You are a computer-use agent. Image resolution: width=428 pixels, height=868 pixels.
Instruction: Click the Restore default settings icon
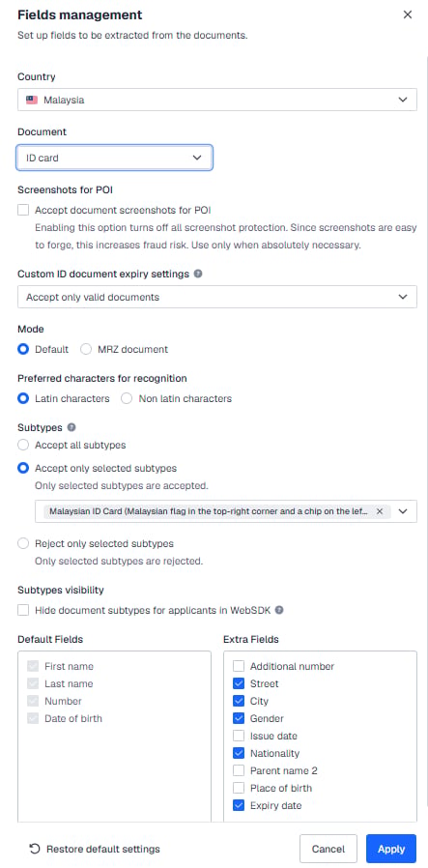click(34, 849)
